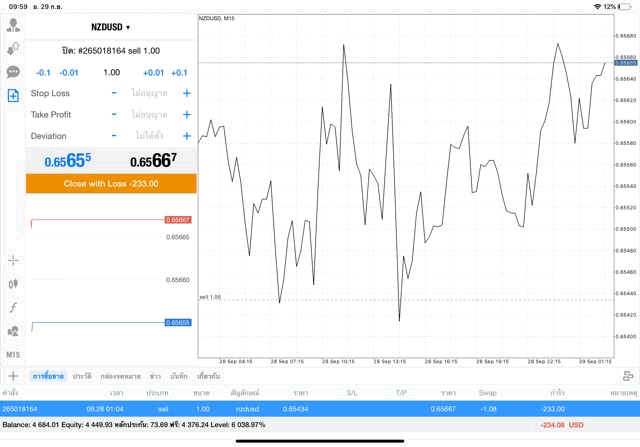Open the M15 timeframe selector
The width and height of the screenshot is (640, 447).
(x=13, y=355)
